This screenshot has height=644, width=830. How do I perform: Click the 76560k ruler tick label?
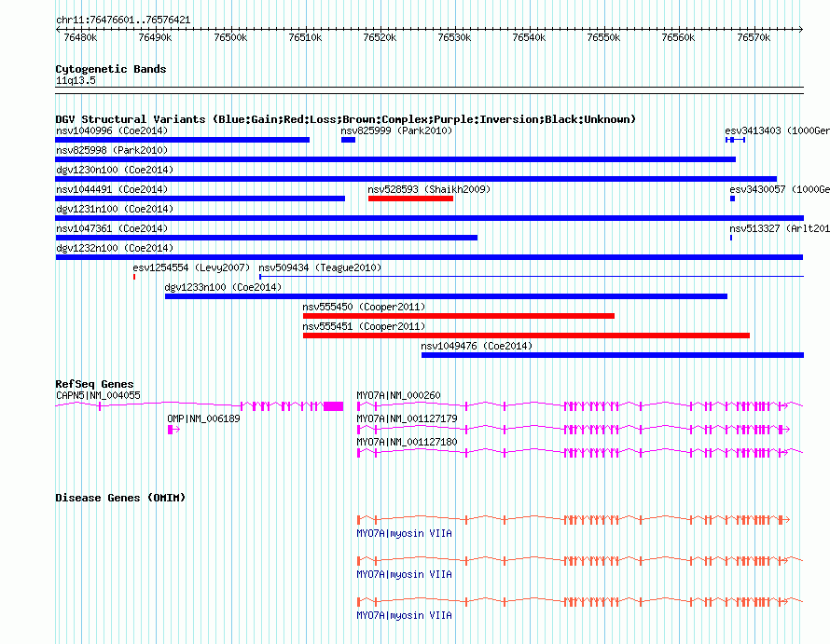(x=678, y=38)
